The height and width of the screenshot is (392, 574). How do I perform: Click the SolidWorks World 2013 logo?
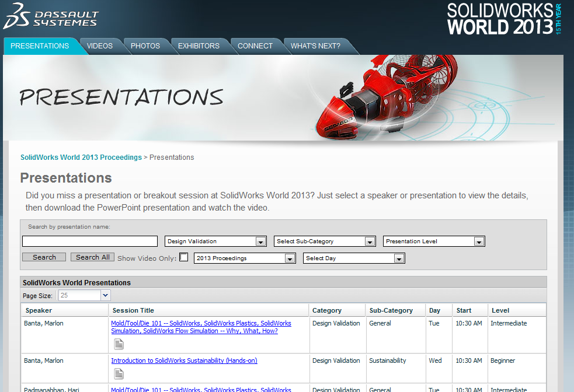pos(504,19)
